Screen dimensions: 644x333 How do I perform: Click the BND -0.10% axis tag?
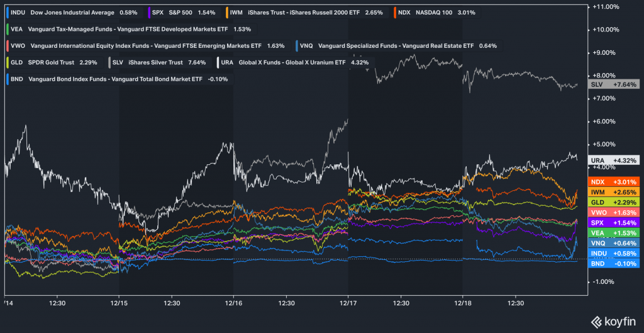(613, 263)
